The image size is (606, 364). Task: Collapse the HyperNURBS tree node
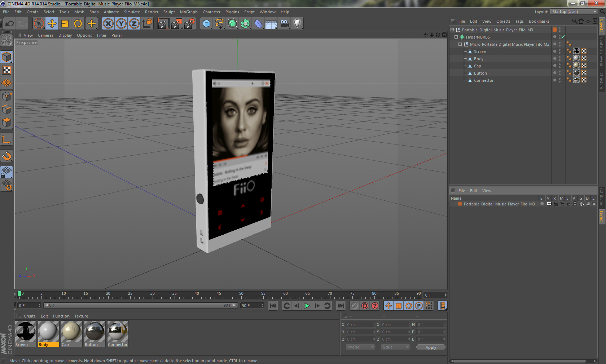(456, 37)
